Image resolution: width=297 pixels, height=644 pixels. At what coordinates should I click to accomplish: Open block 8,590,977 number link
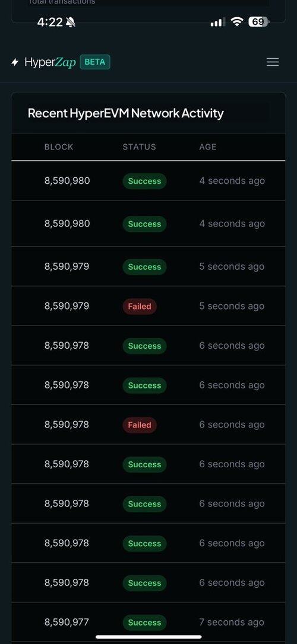tap(67, 622)
